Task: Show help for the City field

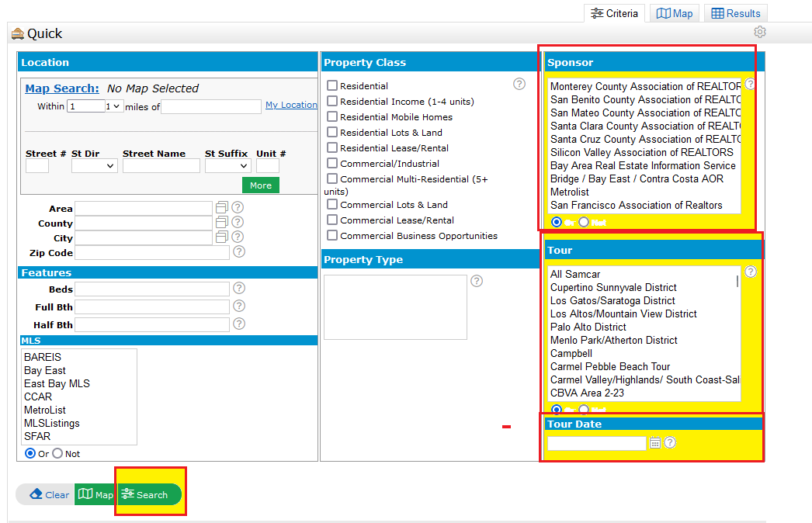Action: coord(238,237)
